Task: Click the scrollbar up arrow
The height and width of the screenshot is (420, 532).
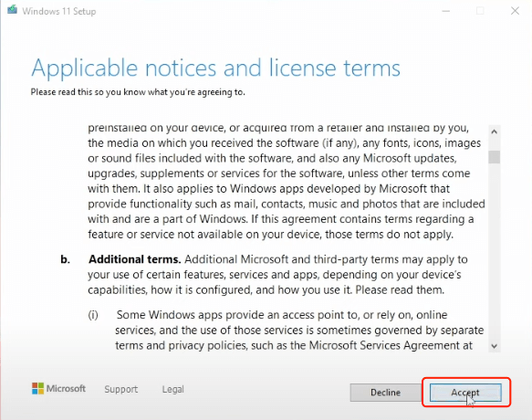Action: tap(495, 131)
